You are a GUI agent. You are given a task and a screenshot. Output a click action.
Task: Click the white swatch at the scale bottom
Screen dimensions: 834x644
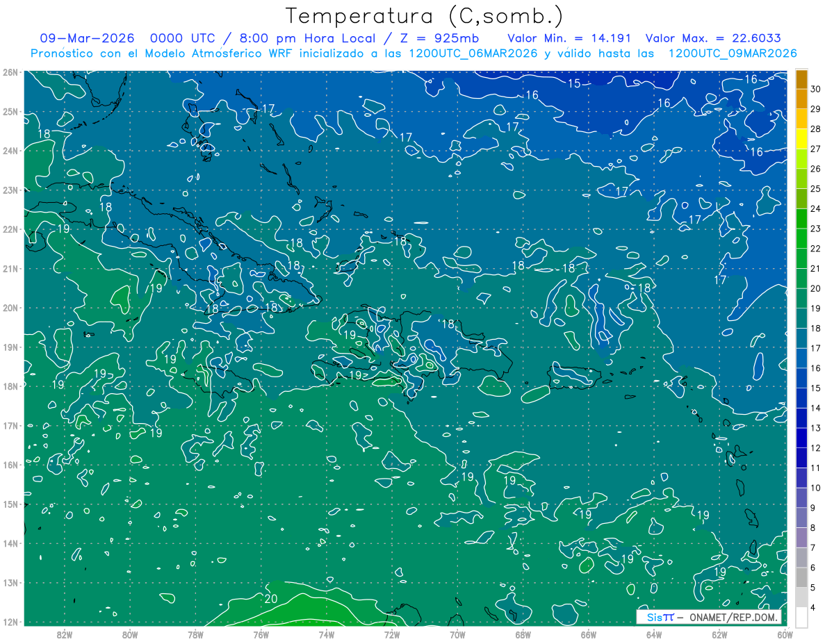[x=801, y=618]
